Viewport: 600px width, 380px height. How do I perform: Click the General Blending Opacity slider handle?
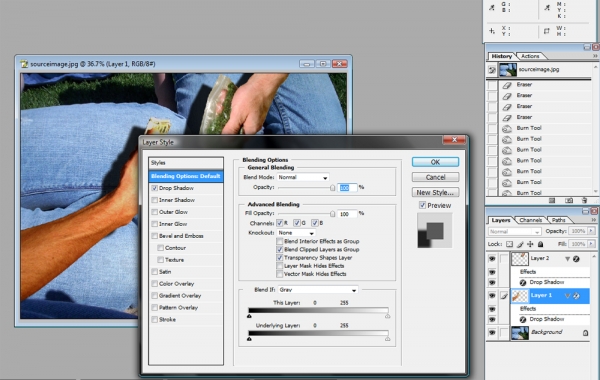[x=333, y=188]
